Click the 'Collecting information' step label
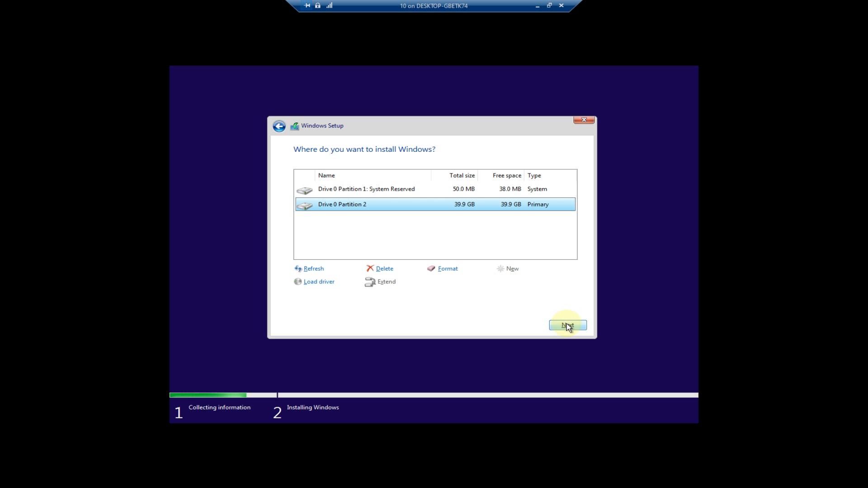 [220, 408]
